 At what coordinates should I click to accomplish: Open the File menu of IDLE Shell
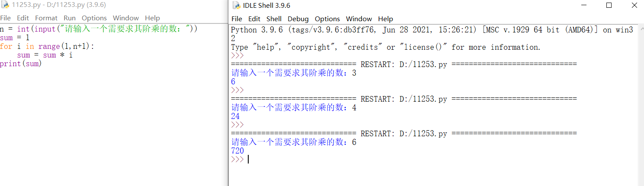coord(237,19)
